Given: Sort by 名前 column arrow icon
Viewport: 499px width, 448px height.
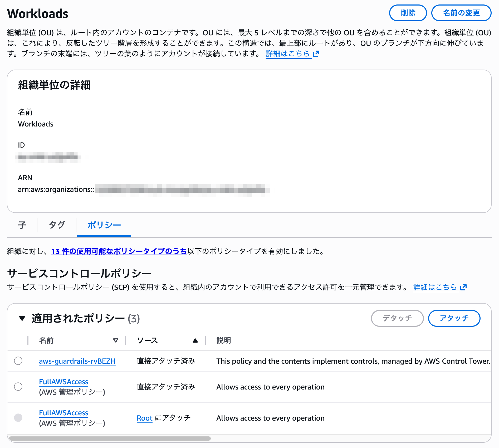Looking at the screenshot, I should point(115,340).
